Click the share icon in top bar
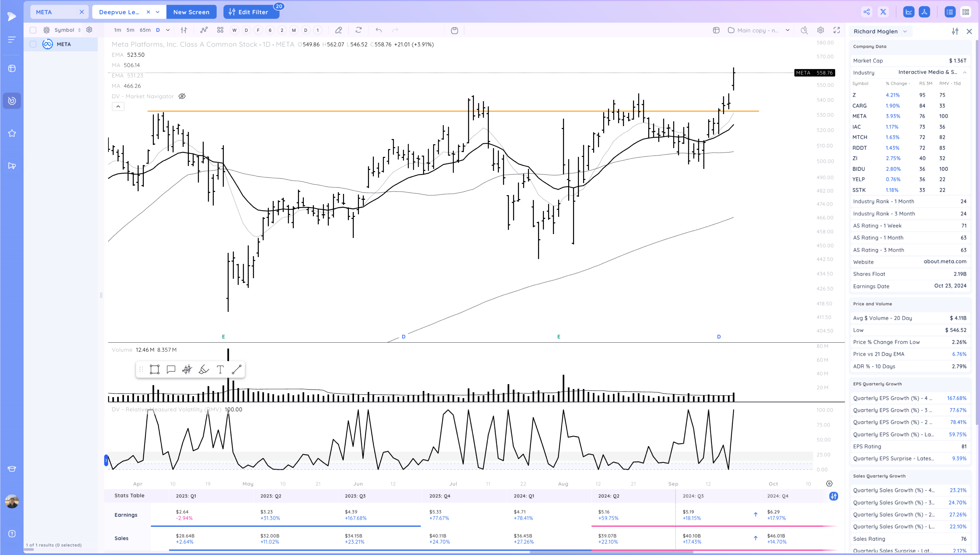The image size is (980, 555). [x=867, y=12]
